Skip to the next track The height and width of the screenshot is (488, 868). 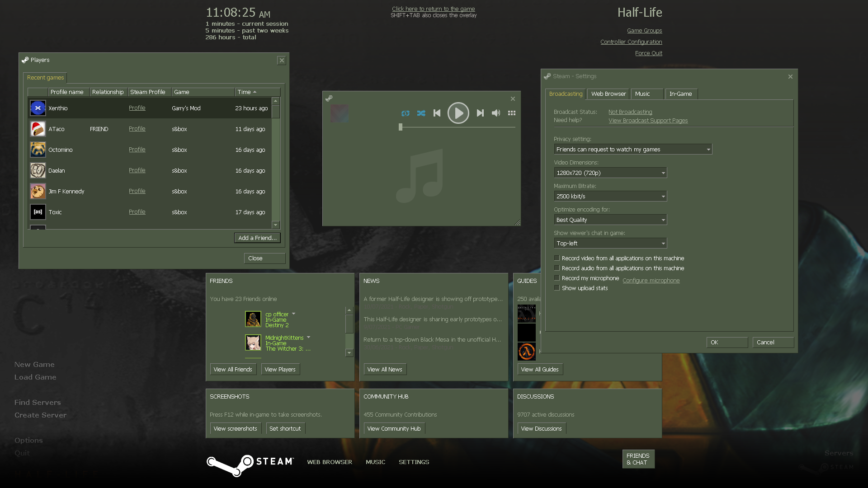pyautogui.click(x=480, y=113)
